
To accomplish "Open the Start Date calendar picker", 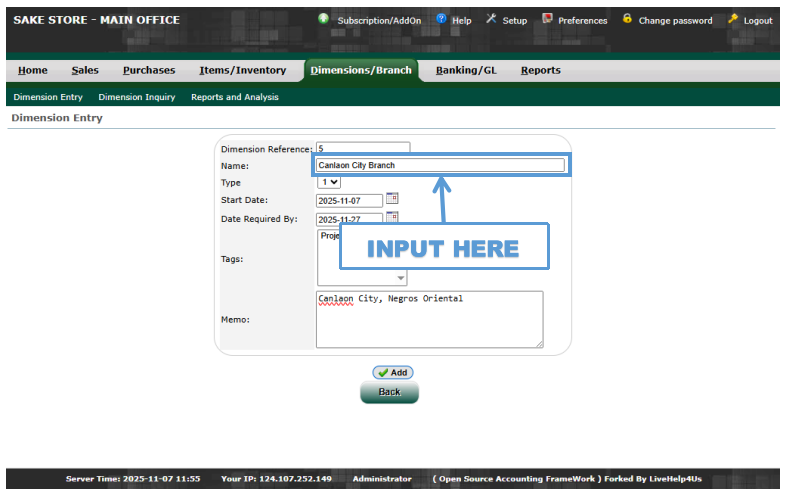I will [392, 199].
